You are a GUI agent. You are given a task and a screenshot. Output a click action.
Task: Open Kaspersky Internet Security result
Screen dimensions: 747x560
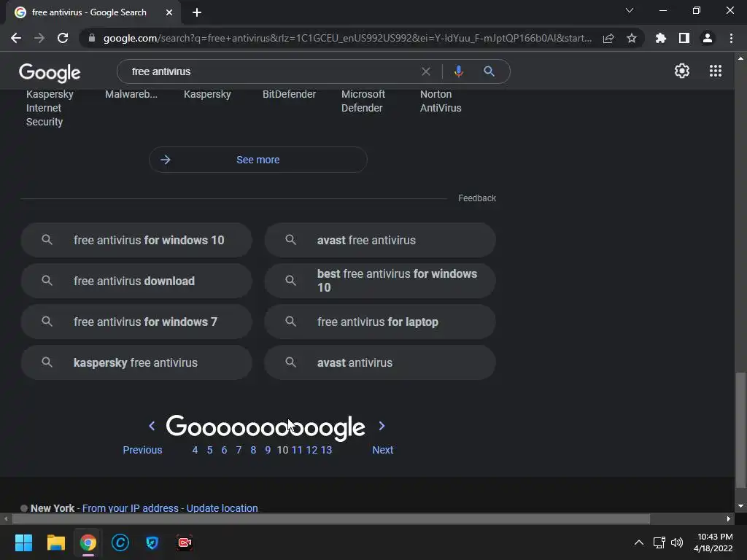tap(50, 108)
